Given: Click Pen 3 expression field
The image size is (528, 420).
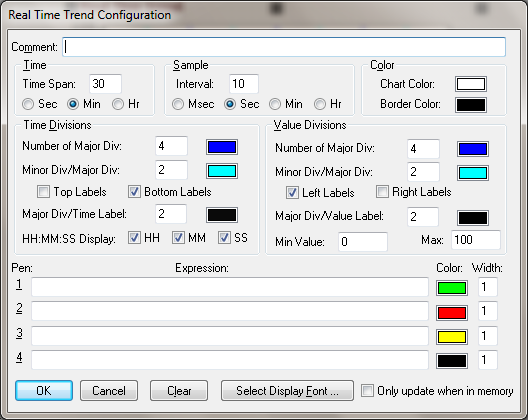Looking at the screenshot, I should tap(230, 336).
